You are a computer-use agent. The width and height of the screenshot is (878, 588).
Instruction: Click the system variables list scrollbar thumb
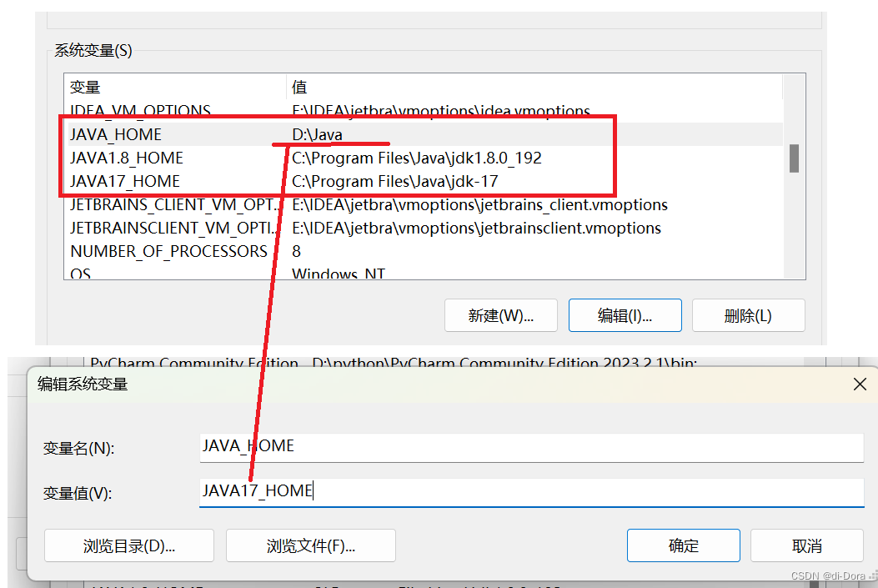click(794, 158)
